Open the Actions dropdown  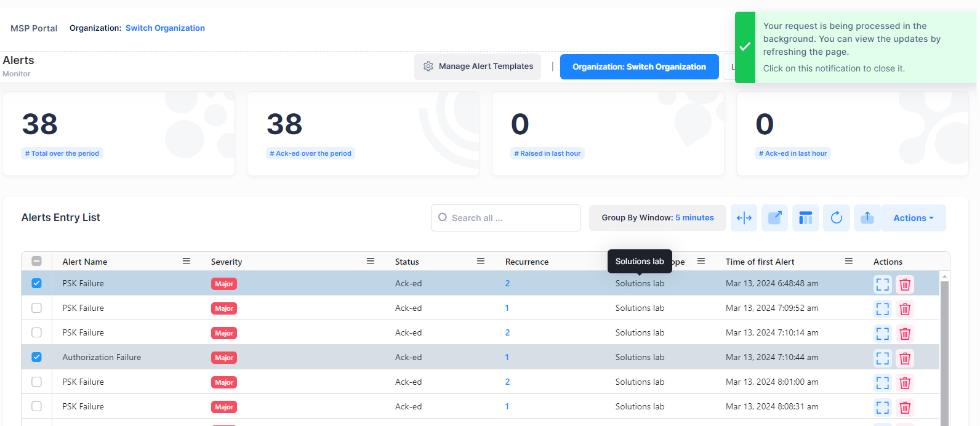coord(913,218)
